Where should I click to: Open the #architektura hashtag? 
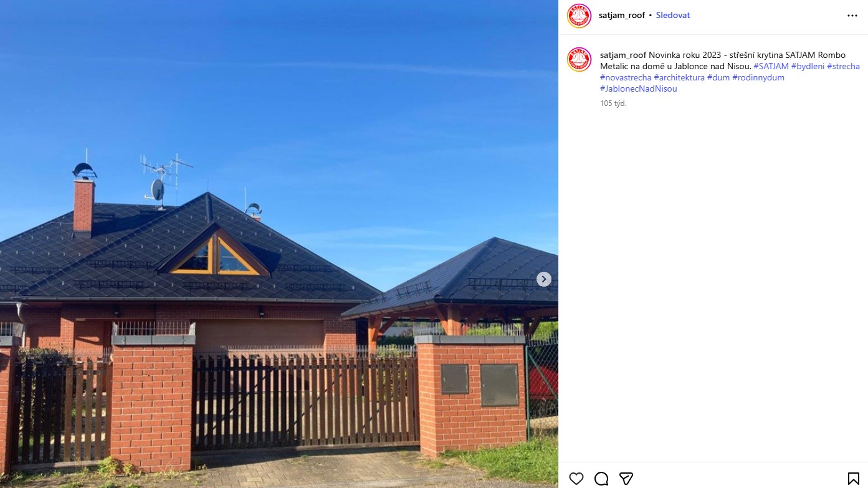[679, 77]
